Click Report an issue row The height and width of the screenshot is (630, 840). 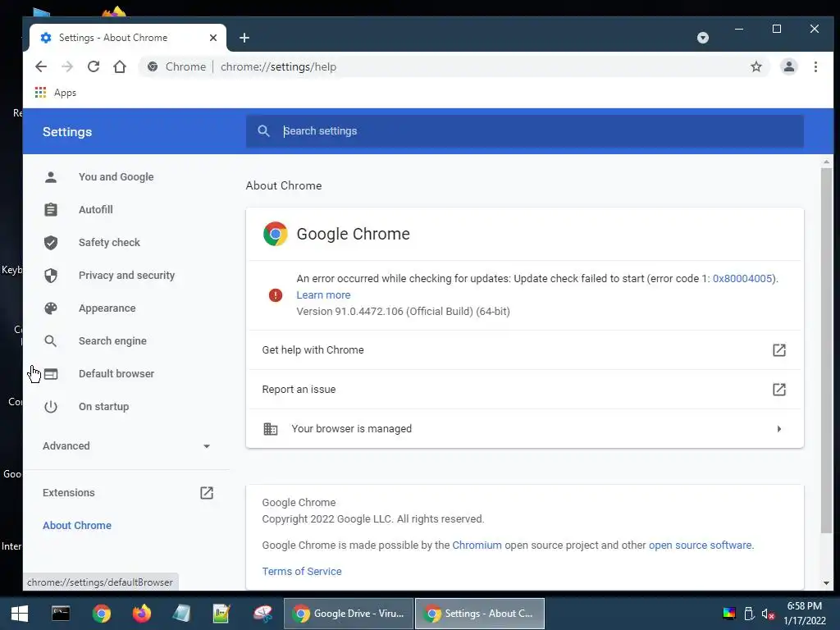(524, 390)
